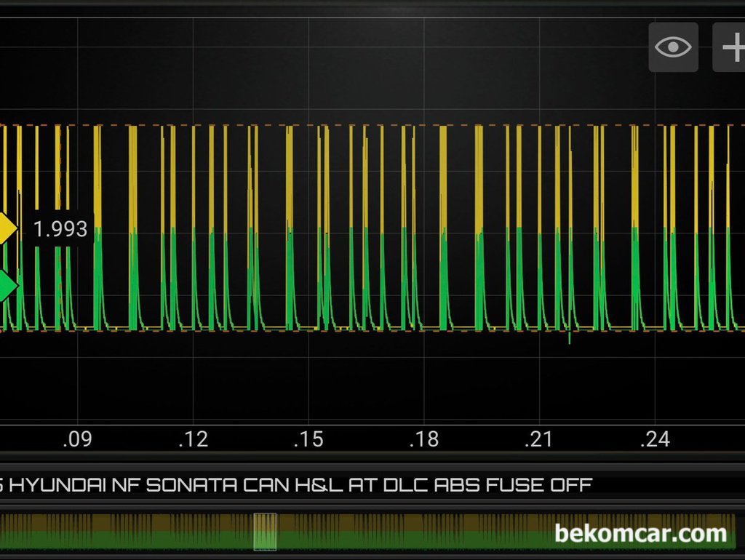Screen dimensions: 745x560
Task: Select the green channel marker on the left
Action: coord(7,286)
